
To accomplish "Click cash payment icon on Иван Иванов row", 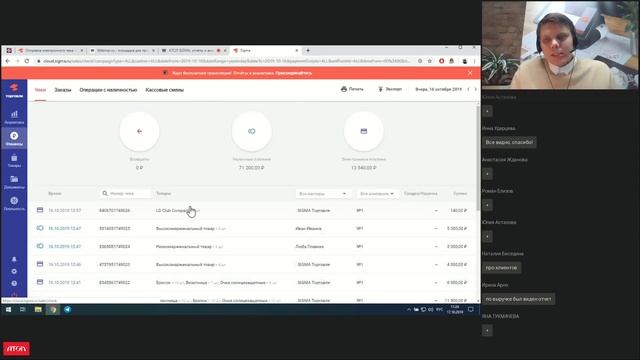I will pyautogui.click(x=40, y=228).
